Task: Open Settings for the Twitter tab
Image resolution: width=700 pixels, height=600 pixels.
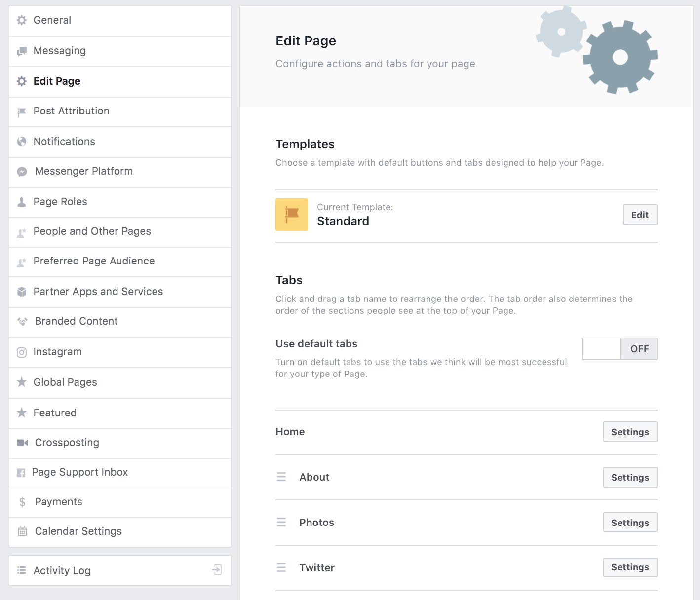Action: 630,567
